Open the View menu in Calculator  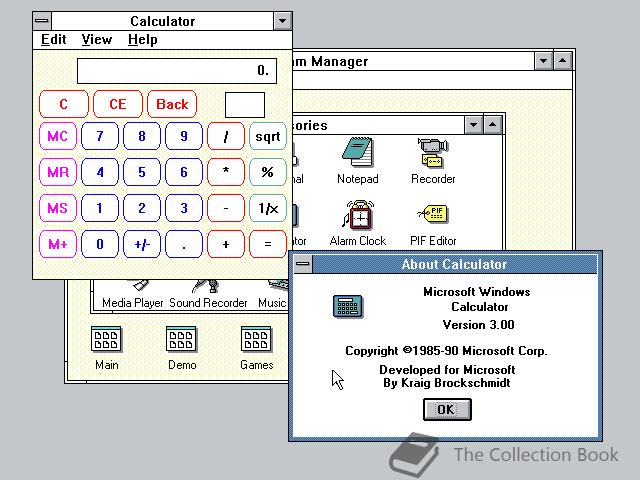96,40
